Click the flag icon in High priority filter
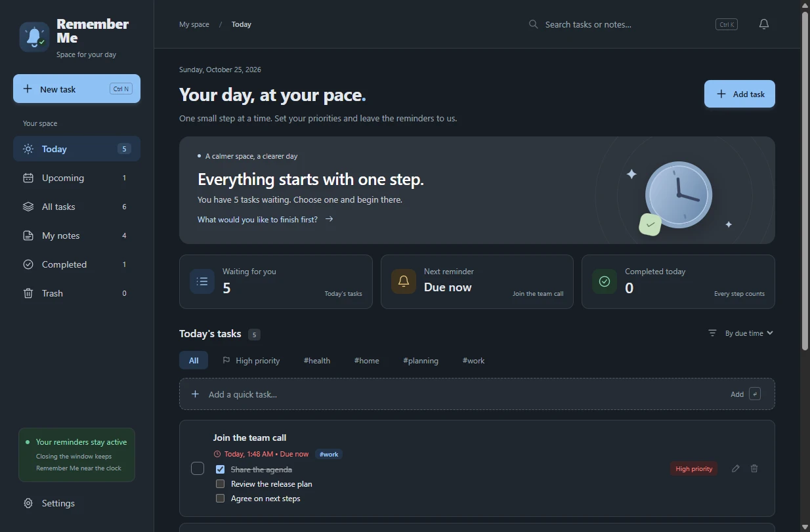 226,360
